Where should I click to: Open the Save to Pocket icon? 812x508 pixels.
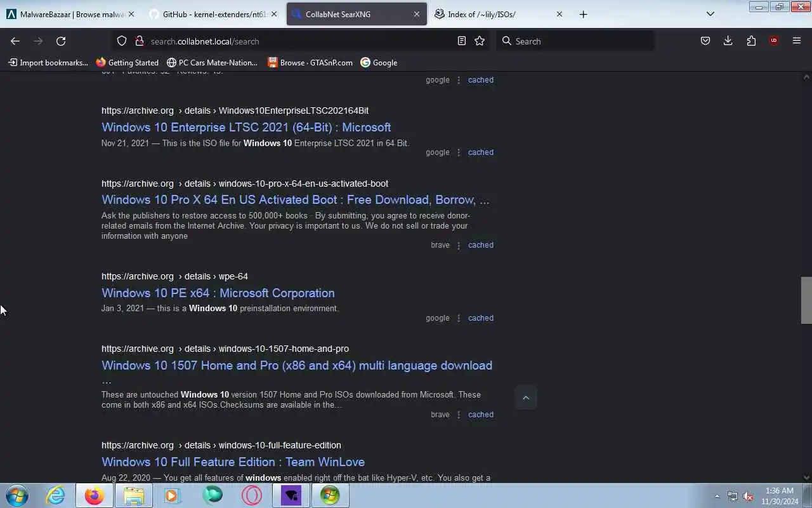coord(705,41)
